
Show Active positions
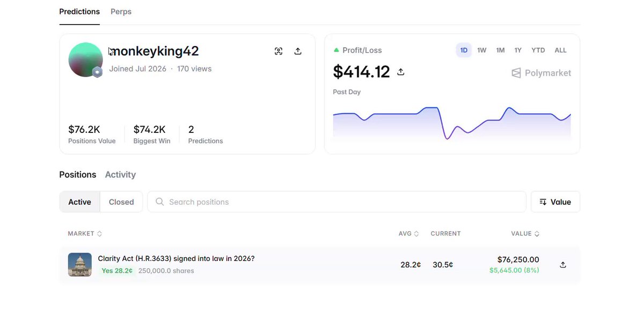click(79, 202)
